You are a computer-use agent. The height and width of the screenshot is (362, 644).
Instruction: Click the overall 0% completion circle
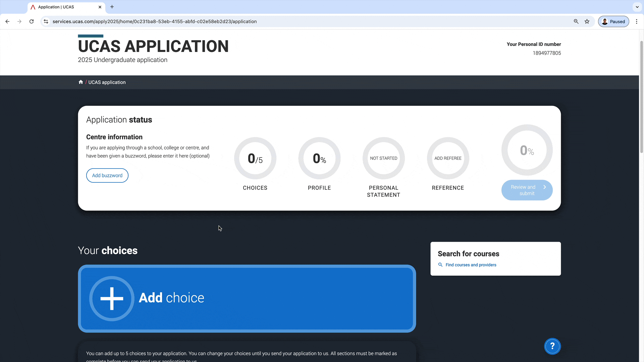click(527, 150)
